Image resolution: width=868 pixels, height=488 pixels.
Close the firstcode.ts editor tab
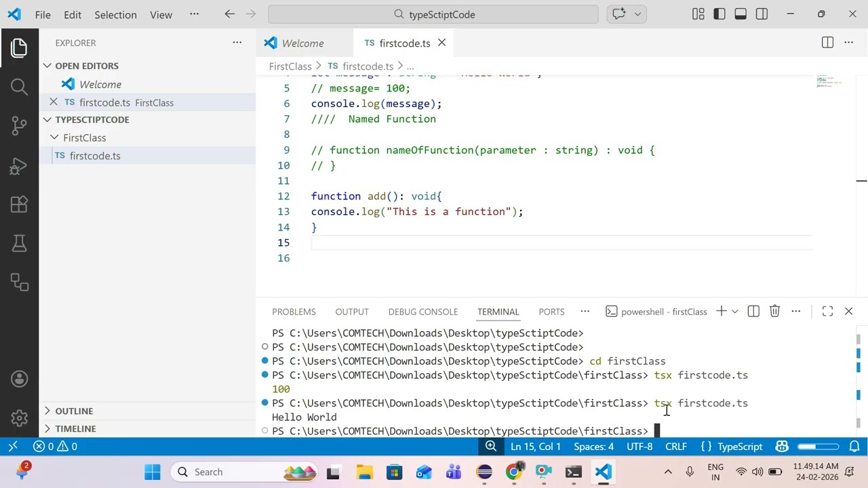[441, 43]
